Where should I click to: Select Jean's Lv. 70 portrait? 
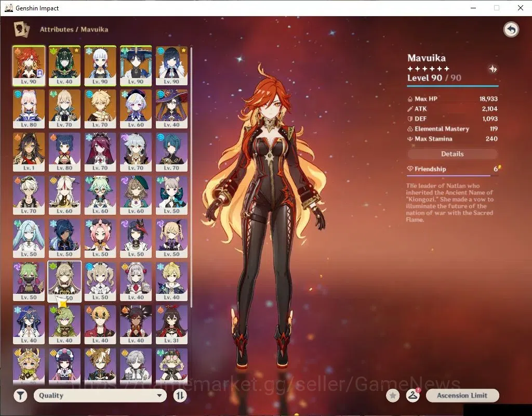click(x=64, y=109)
